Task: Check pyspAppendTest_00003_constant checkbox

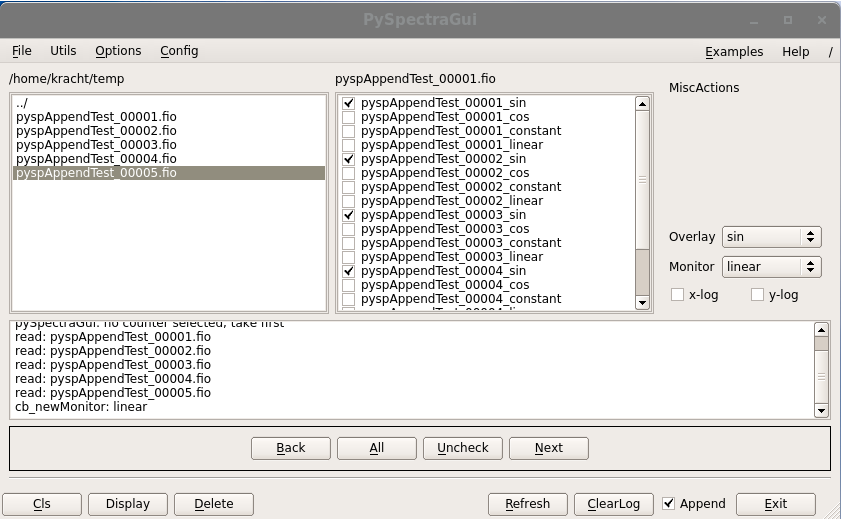Action: 349,243
